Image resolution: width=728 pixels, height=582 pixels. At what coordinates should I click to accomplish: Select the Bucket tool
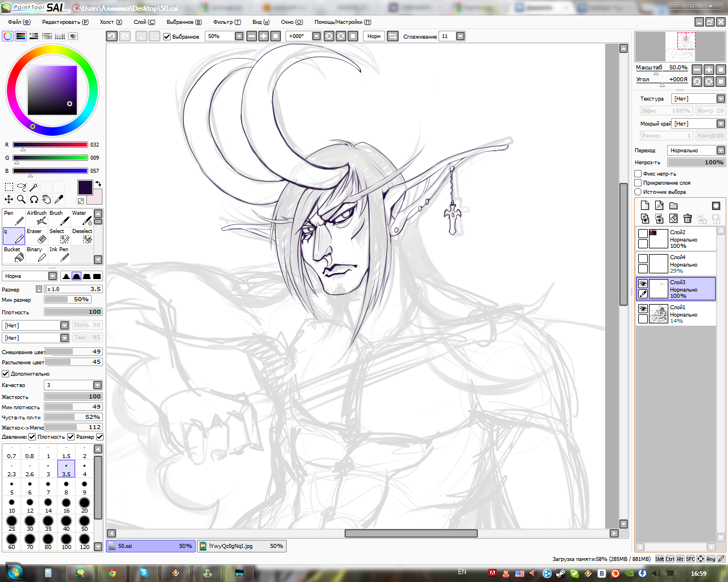tap(14, 254)
